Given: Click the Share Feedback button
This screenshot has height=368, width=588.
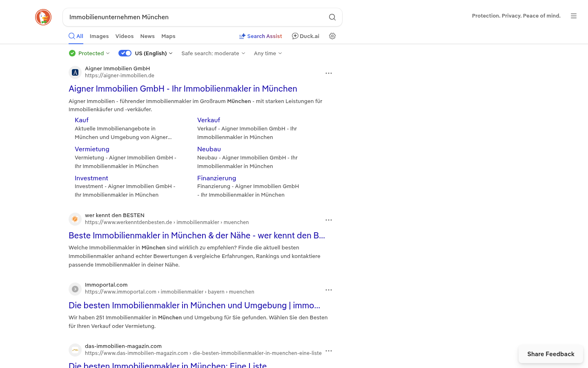Looking at the screenshot, I should tap(551, 354).
